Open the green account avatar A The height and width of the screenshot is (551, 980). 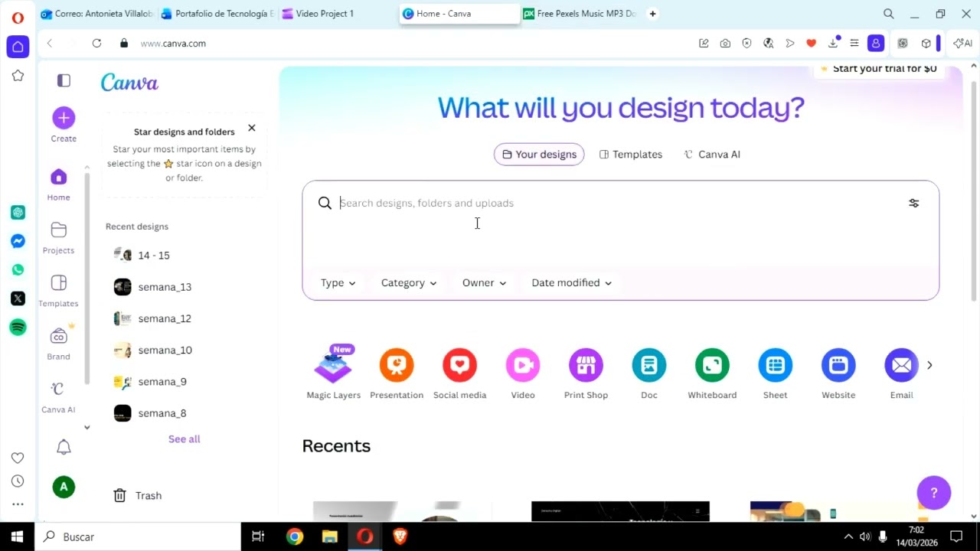pyautogui.click(x=64, y=487)
